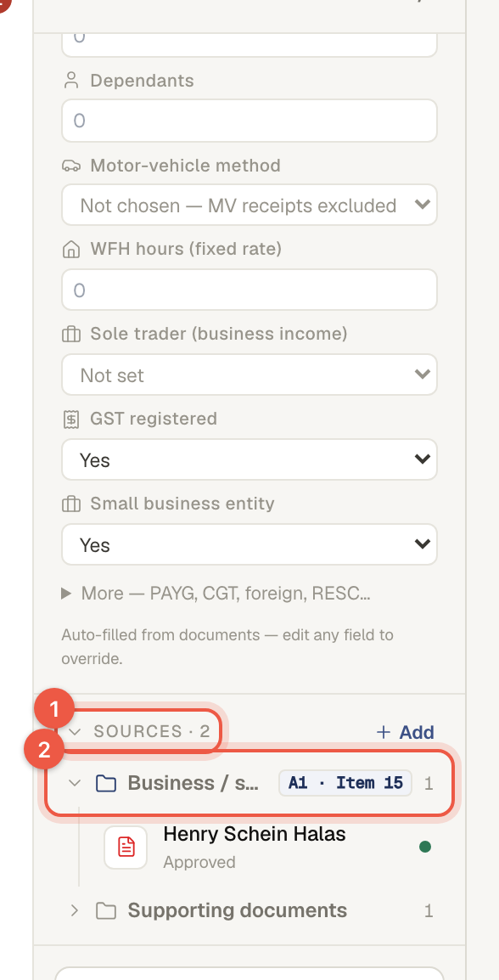Focus the WFH hours input field
Screen dimensions: 499x980
tap(249, 290)
